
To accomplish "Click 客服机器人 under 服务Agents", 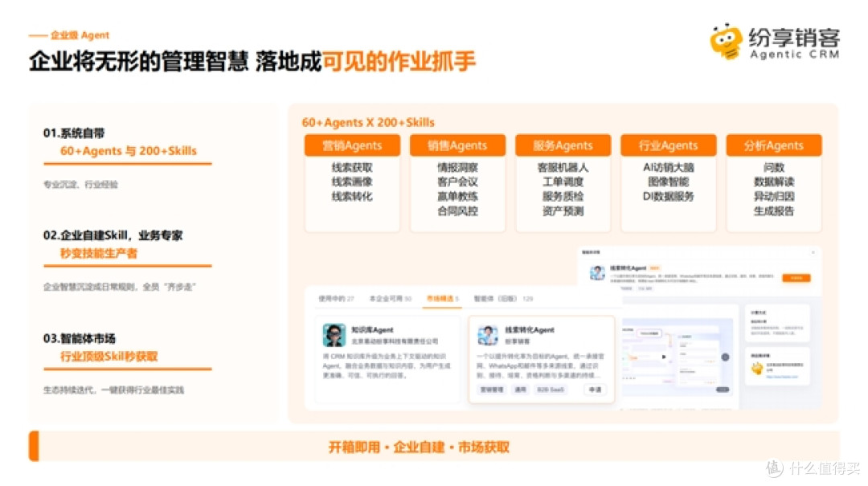I will (x=563, y=167).
